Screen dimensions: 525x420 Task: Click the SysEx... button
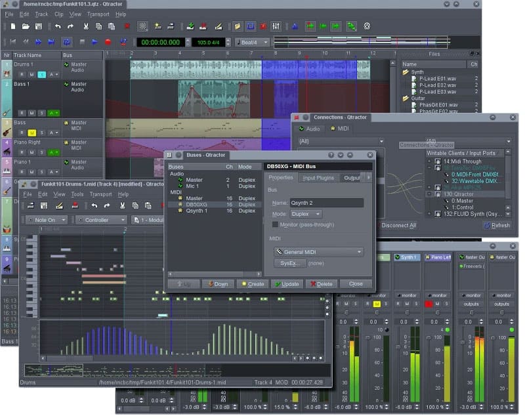(290, 263)
